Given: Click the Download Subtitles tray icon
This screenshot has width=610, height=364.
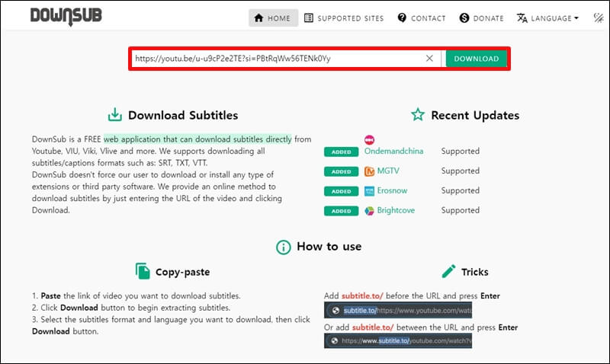Looking at the screenshot, I should (x=115, y=114).
